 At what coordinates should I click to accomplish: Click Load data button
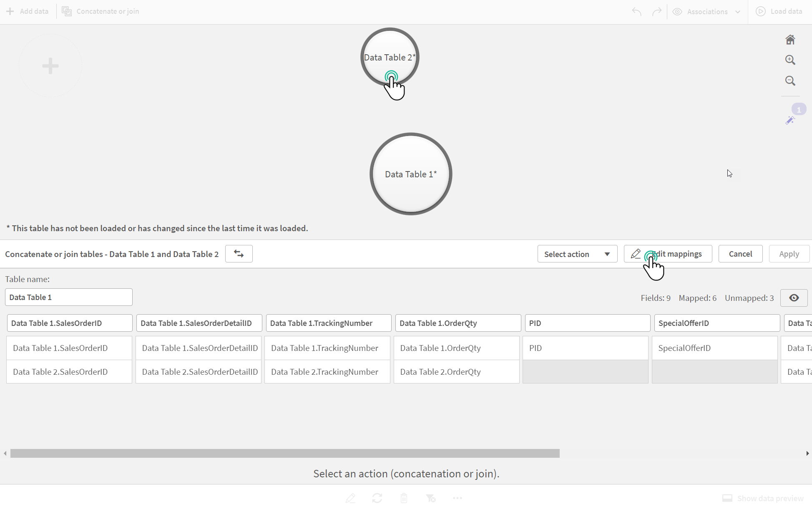(x=779, y=10)
